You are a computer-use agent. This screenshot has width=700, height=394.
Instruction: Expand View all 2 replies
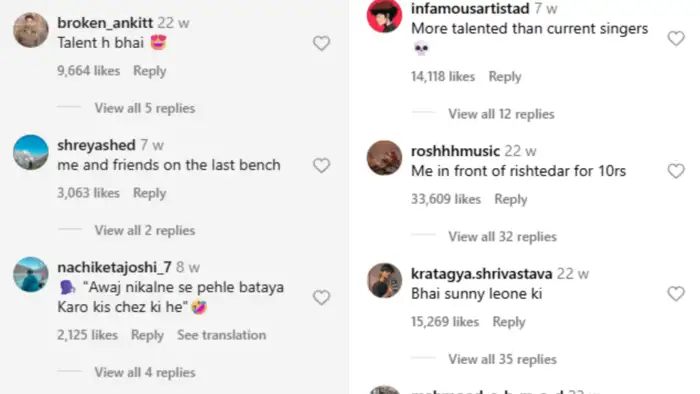click(145, 231)
